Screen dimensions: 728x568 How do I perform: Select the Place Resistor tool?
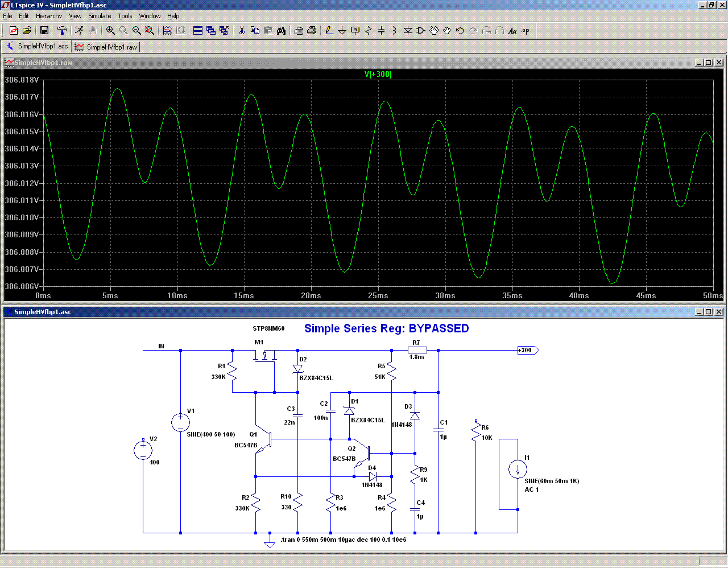click(x=368, y=31)
